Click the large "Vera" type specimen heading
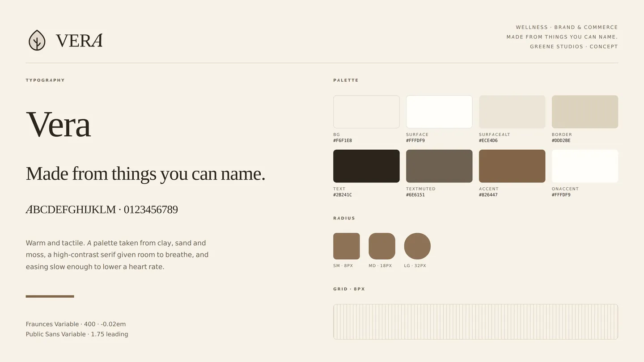The width and height of the screenshot is (644, 362). coord(58,124)
